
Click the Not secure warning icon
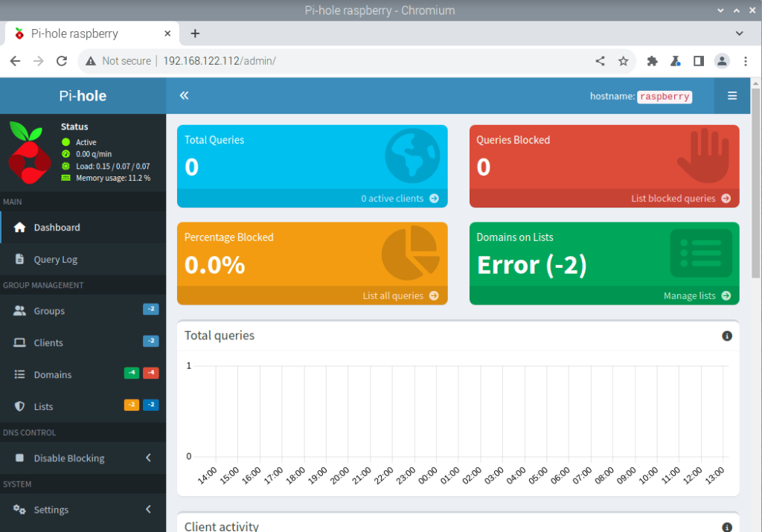pos(90,61)
